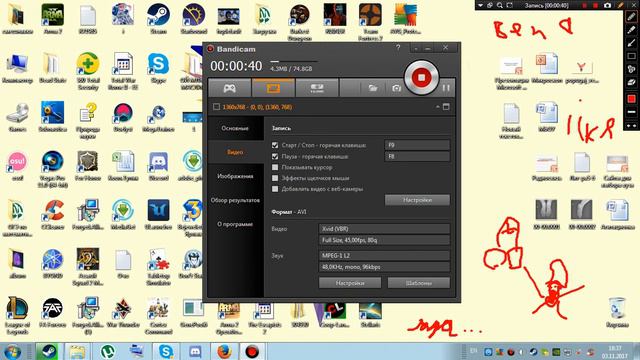Image resolution: width=640 pixels, height=360 pixels.
Task: Select the Skype desktop shortcut
Action: click(x=158, y=68)
